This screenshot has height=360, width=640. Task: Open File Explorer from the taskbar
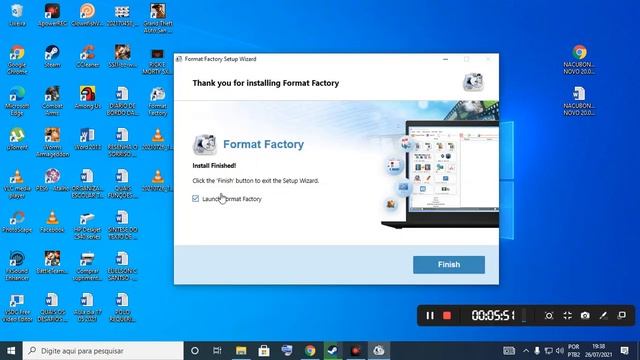(241, 351)
